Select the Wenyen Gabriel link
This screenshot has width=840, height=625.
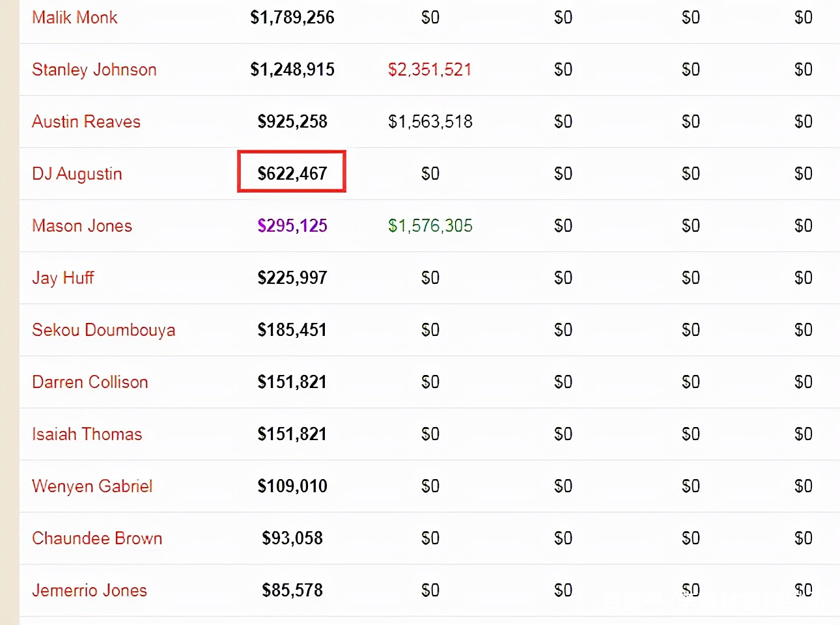coord(92,486)
